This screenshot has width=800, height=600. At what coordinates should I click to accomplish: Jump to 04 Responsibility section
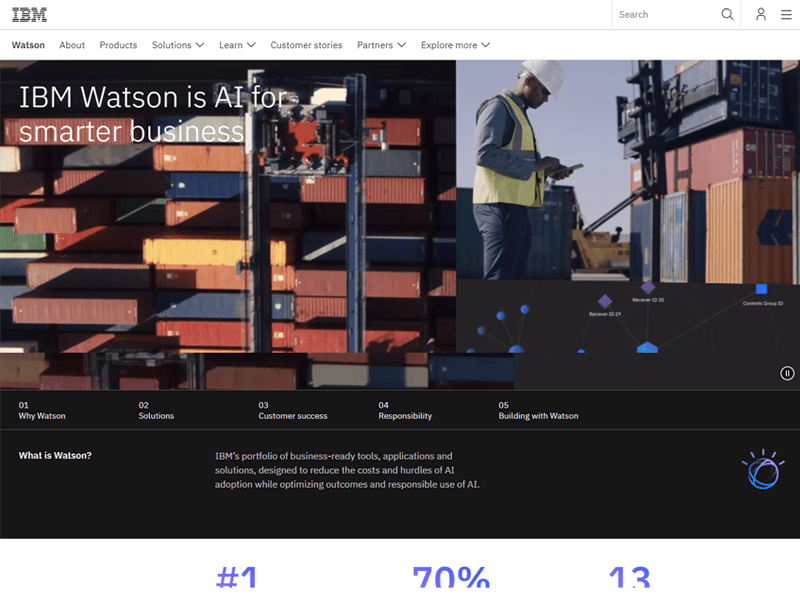tap(405, 410)
